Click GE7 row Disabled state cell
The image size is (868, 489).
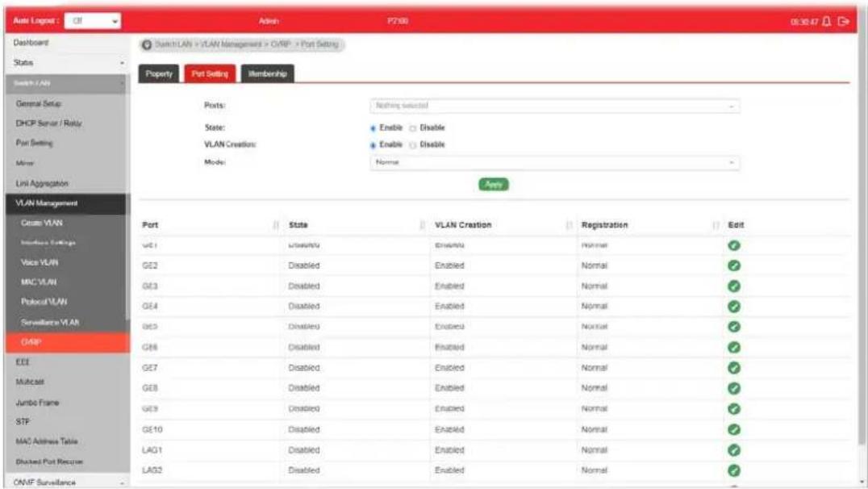pyautogui.click(x=304, y=368)
